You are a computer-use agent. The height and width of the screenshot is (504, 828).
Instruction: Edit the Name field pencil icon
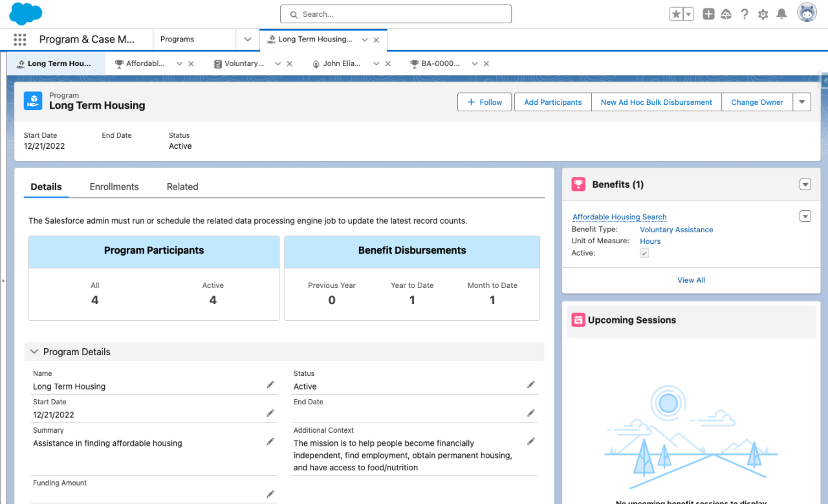point(270,385)
